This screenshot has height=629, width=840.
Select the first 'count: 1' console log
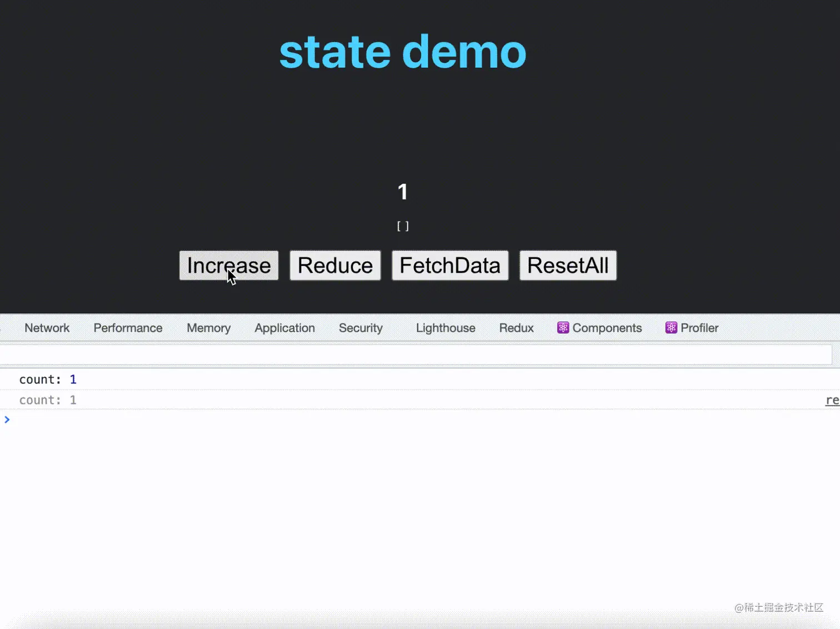click(48, 380)
